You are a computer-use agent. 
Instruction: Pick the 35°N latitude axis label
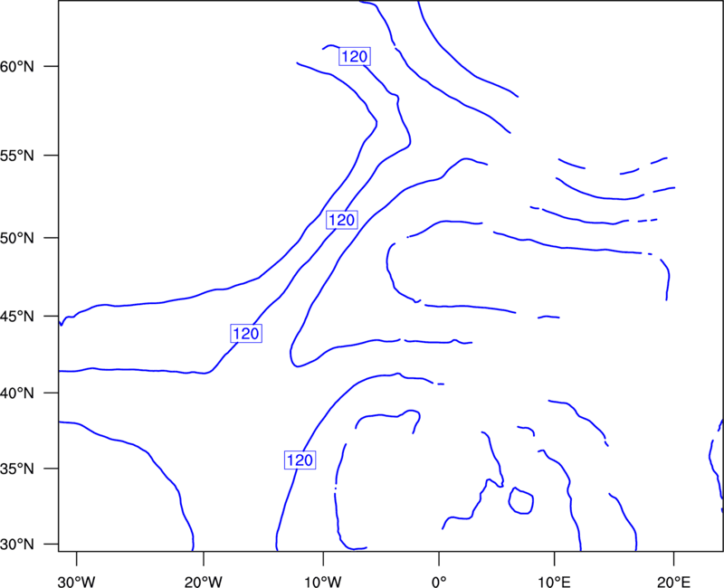pyautogui.click(x=17, y=469)
